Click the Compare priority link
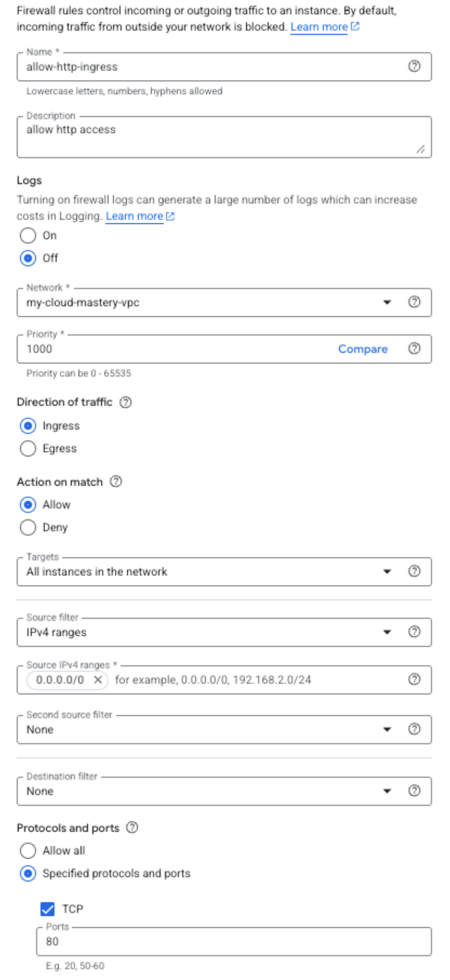Viewport: 450px width, 980px height. point(363,349)
